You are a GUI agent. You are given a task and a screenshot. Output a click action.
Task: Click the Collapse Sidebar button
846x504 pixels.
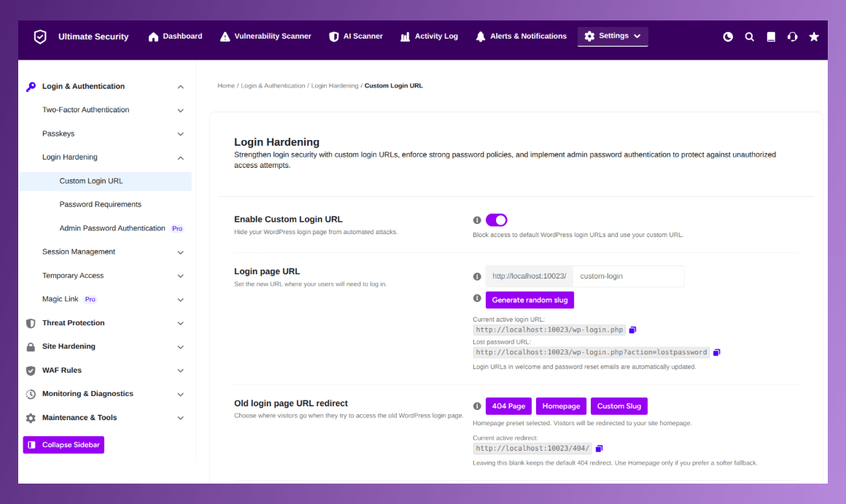tap(63, 445)
